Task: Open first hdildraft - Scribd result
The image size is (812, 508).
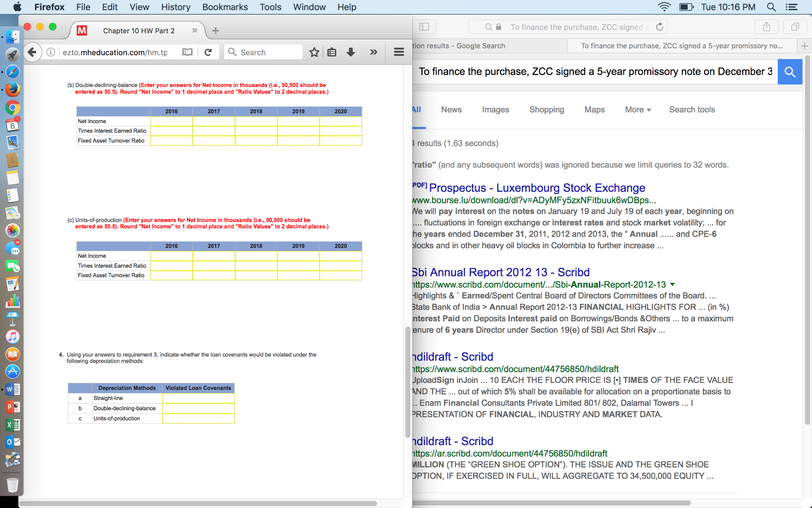Action: (x=453, y=357)
